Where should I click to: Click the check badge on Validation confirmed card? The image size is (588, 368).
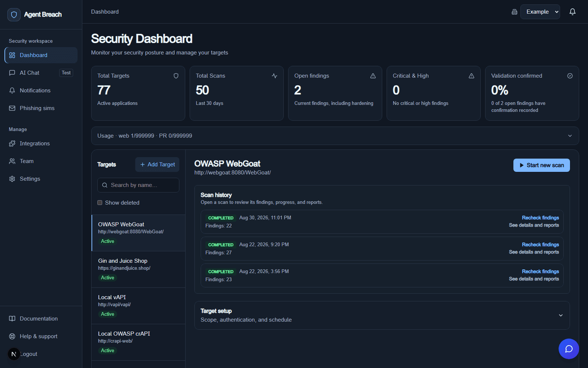[570, 76]
